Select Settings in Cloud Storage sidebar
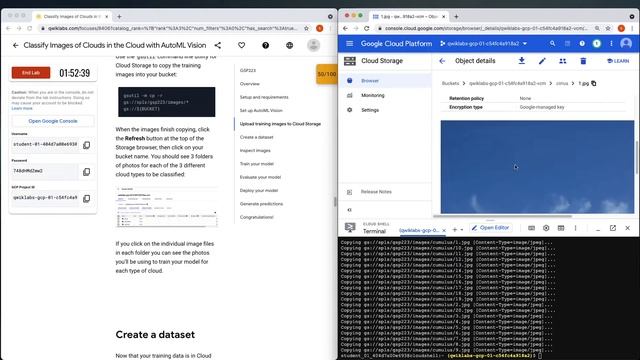This screenshot has width=640, height=360. point(385,110)
